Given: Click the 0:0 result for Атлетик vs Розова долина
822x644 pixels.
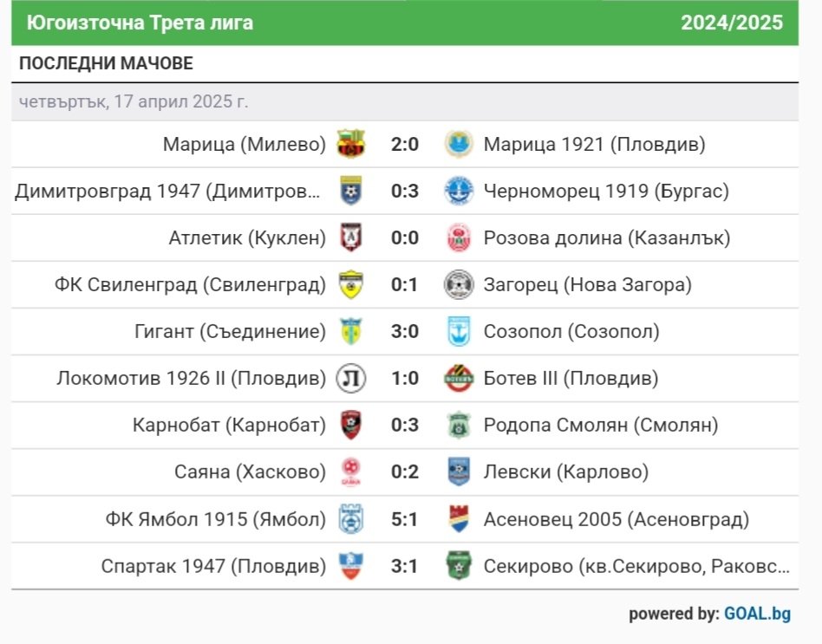Looking at the screenshot, I should (405, 237).
